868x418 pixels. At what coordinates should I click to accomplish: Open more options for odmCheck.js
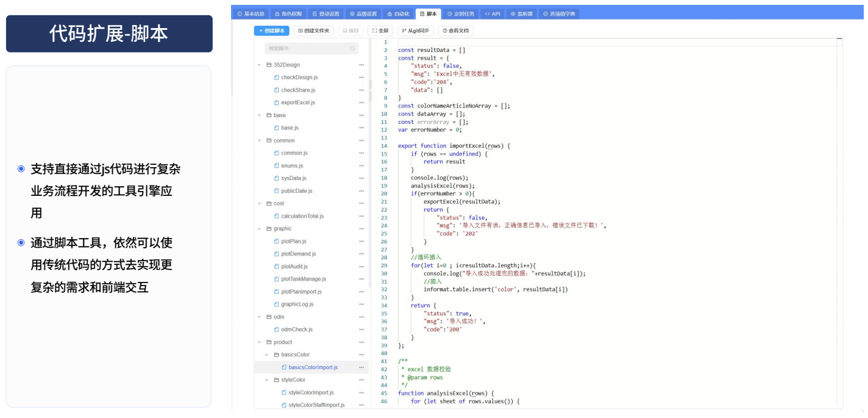click(361, 330)
